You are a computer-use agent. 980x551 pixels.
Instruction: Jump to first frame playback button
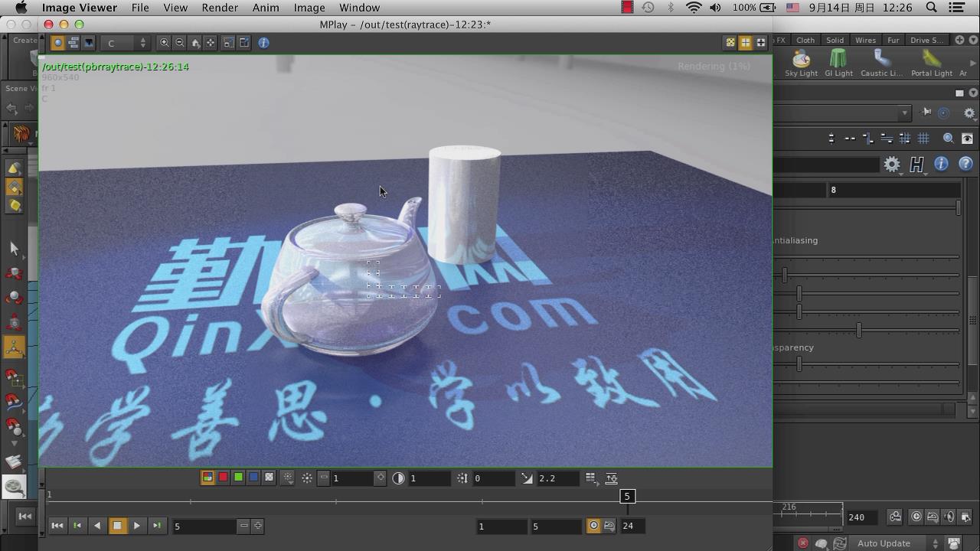pos(57,526)
